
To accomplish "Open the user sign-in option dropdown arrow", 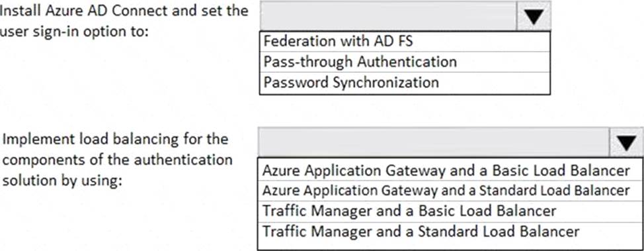I will tap(534, 16).
